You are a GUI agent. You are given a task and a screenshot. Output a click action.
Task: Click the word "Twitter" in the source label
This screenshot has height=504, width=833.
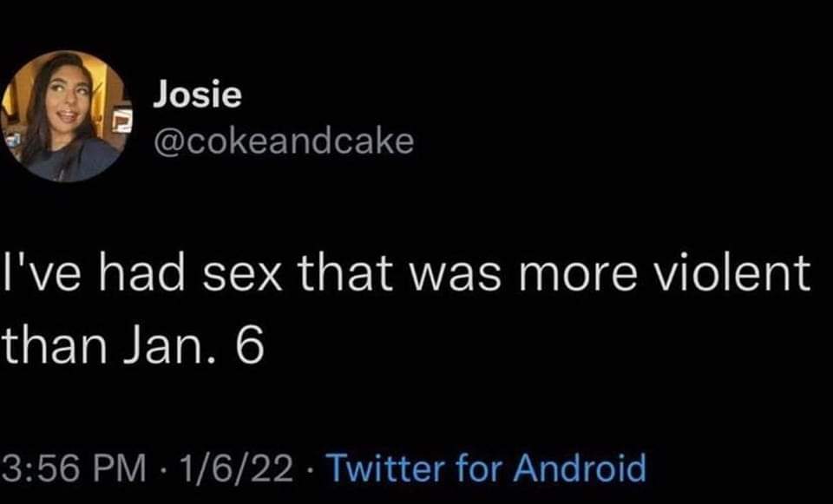379,468
